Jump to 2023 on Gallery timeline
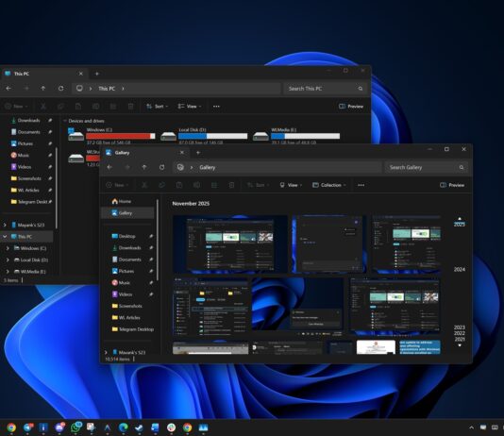This screenshot has width=504, height=436. coord(460,327)
